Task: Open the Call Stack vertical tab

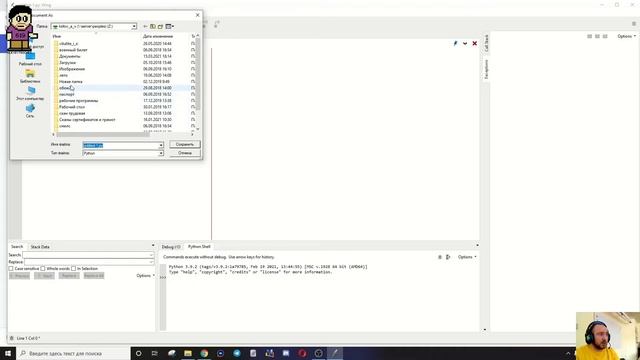Action: coord(486,43)
